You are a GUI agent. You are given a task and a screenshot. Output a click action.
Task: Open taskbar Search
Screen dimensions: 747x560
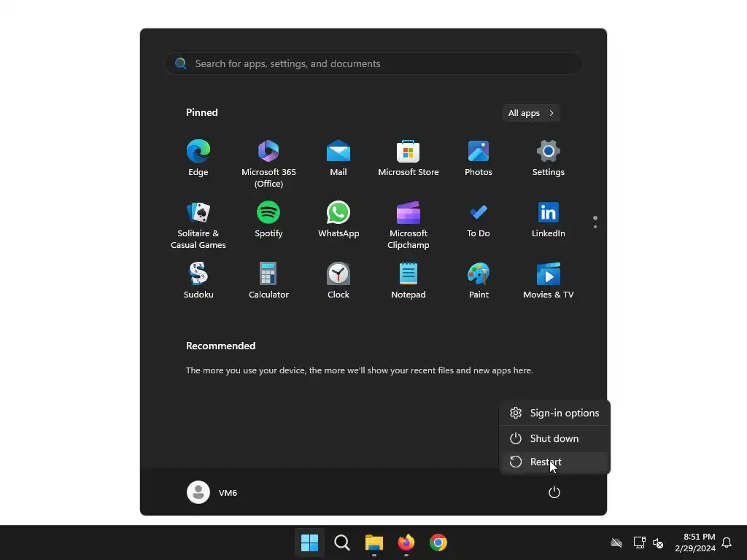coord(341,542)
